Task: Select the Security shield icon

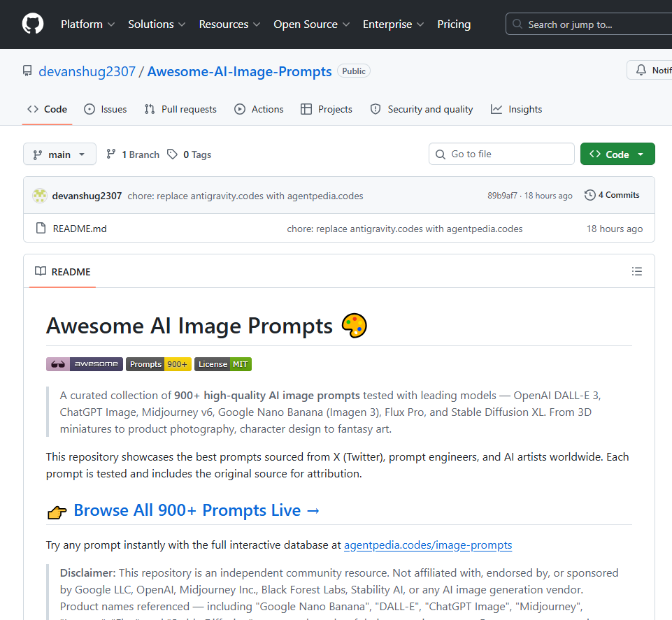Action: pos(376,109)
